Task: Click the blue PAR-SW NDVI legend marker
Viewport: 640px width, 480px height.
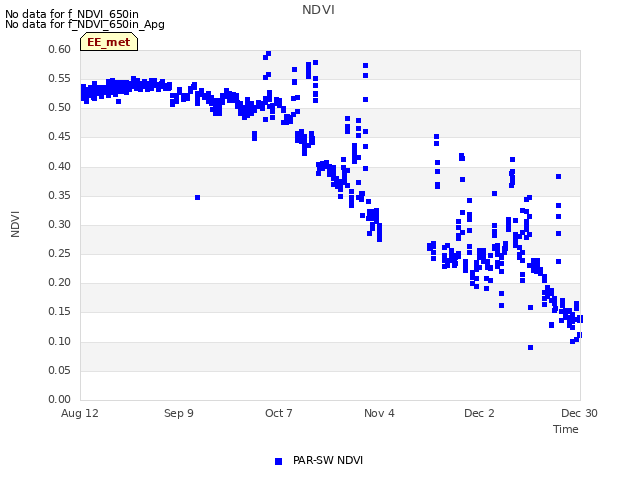Action: [x=278, y=461]
